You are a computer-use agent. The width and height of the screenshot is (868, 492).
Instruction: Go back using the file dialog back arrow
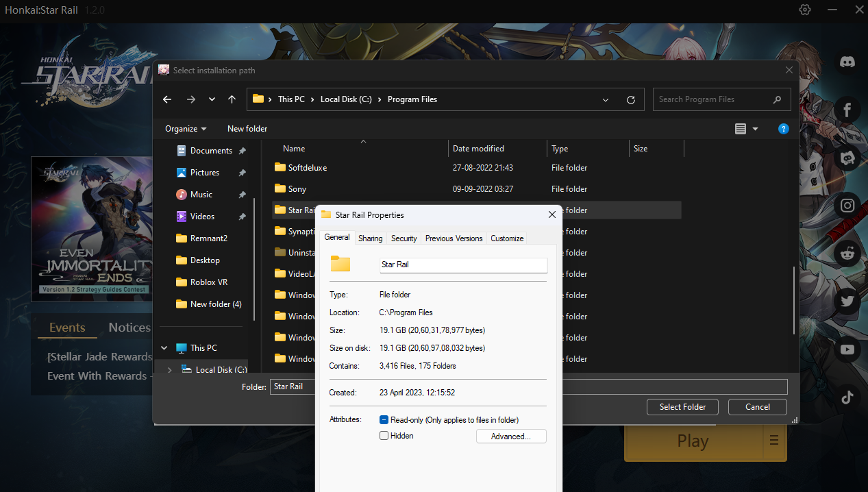pos(167,99)
